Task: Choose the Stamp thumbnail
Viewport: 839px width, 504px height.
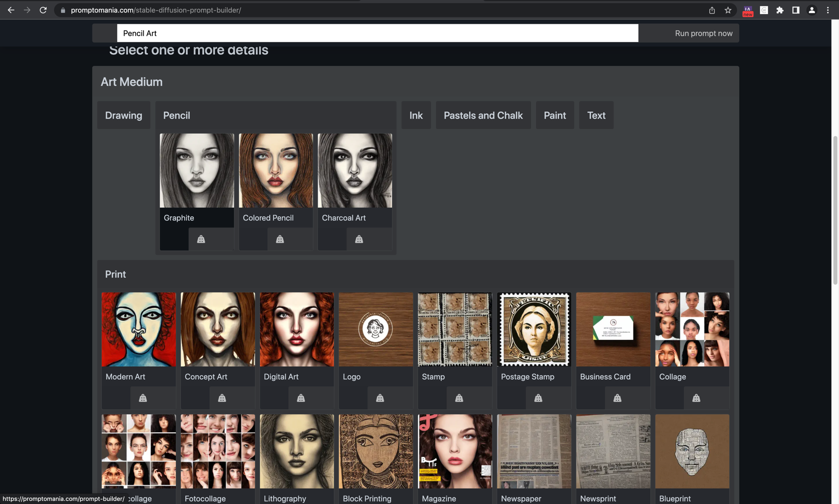Action: pyautogui.click(x=455, y=329)
